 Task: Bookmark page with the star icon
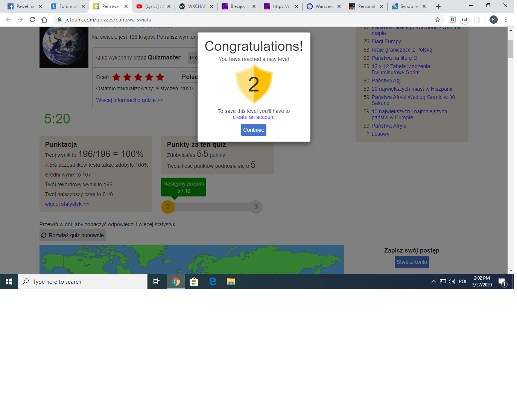click(x=437, y=20)
